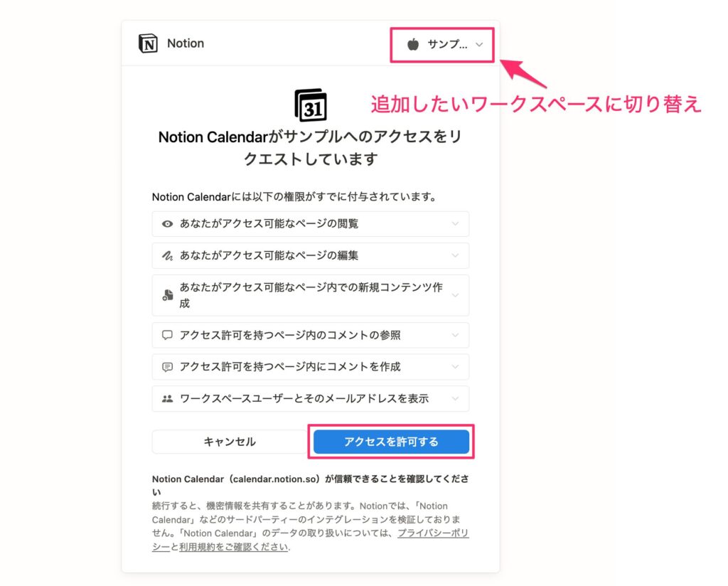This screenshot has width=728, height=586.
Task: Expand the ページの閲覧 permission chevron
Action: coord(455,224)
